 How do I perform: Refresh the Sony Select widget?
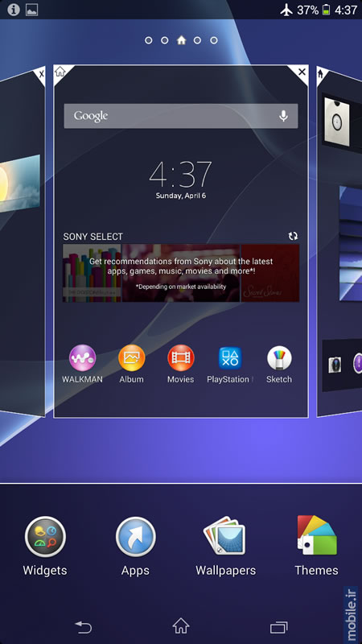293,236
